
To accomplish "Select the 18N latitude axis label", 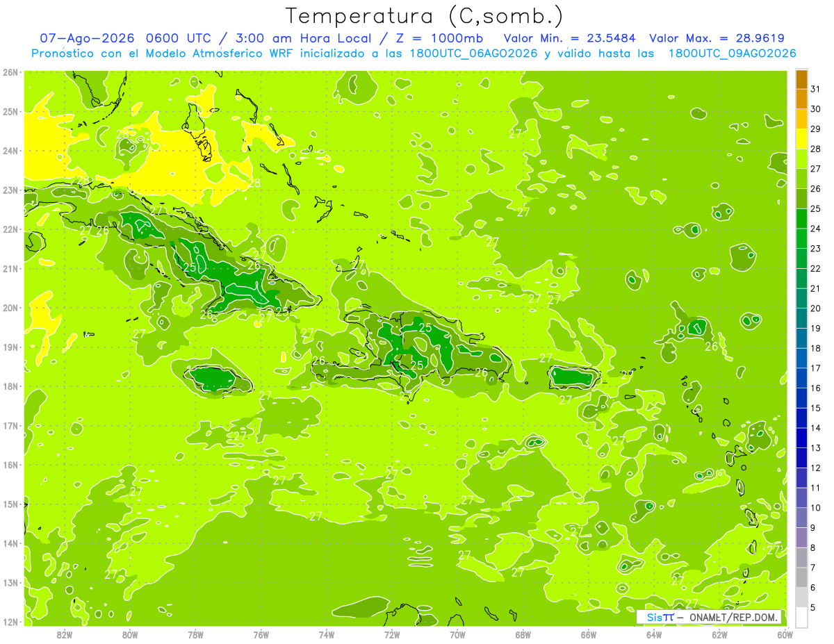I will coord(10,386).
